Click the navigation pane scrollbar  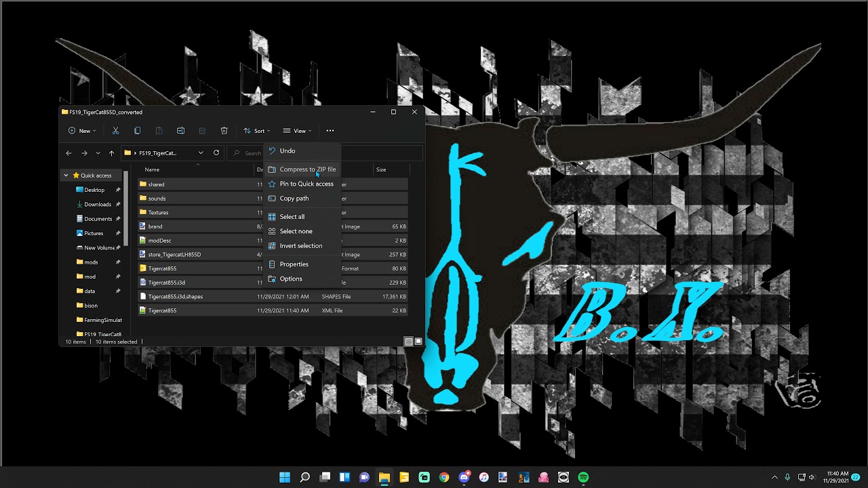pos(127,209)
